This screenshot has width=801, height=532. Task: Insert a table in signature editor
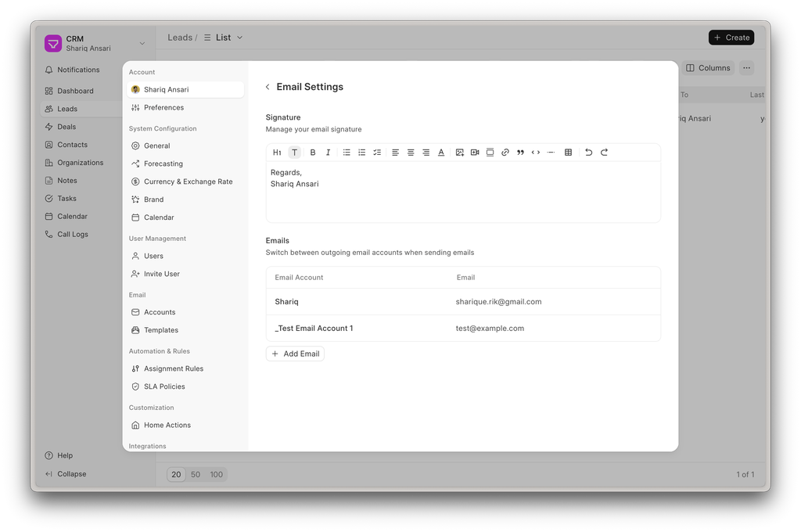tap(568, 153)
